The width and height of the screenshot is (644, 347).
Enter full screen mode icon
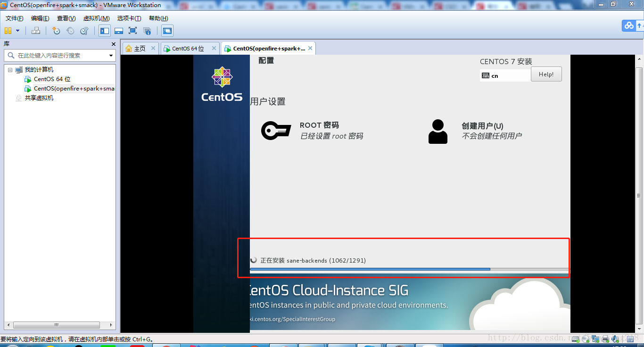133,31
